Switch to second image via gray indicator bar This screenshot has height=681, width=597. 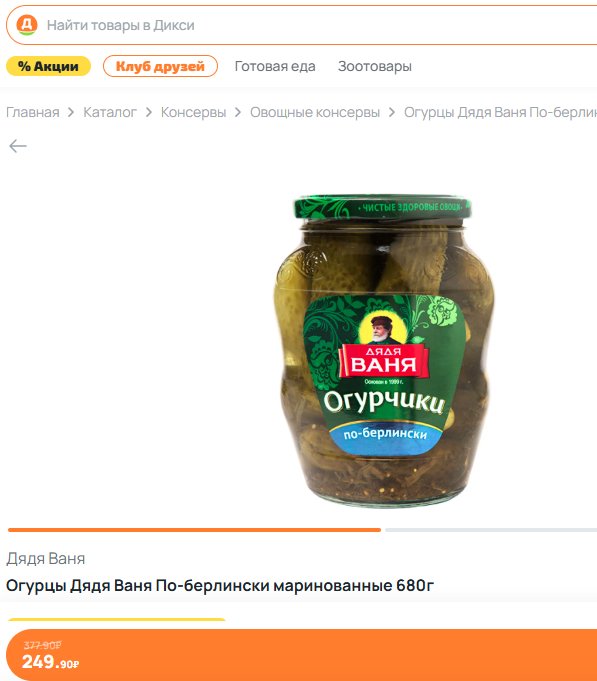point(491,530)
